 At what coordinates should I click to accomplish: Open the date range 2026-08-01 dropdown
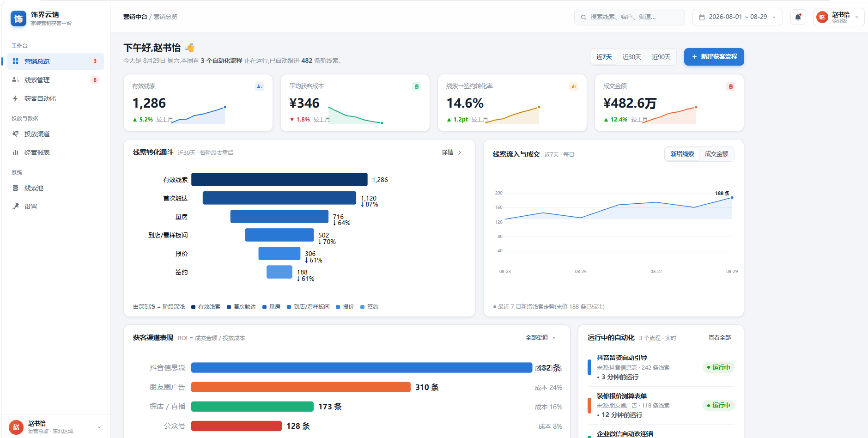[737, 17]
